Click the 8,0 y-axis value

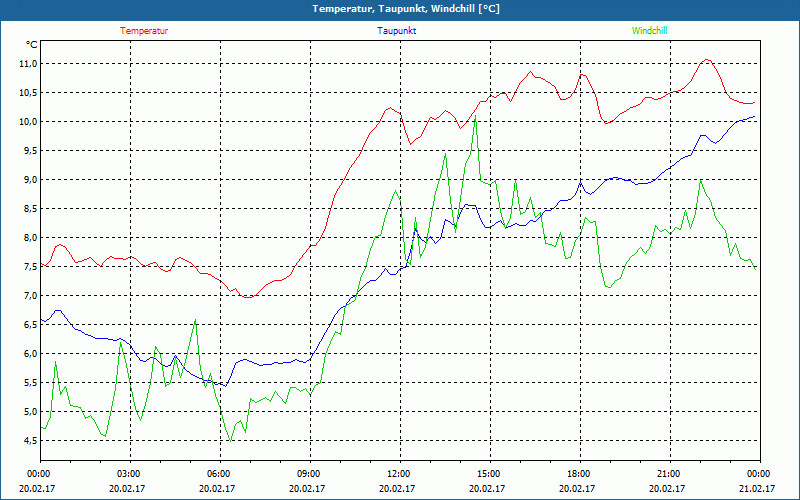[x=31, y=238]
